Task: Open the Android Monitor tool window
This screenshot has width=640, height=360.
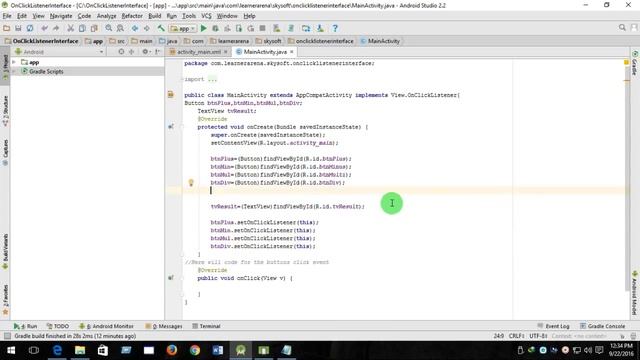Action: coord(106,326)
